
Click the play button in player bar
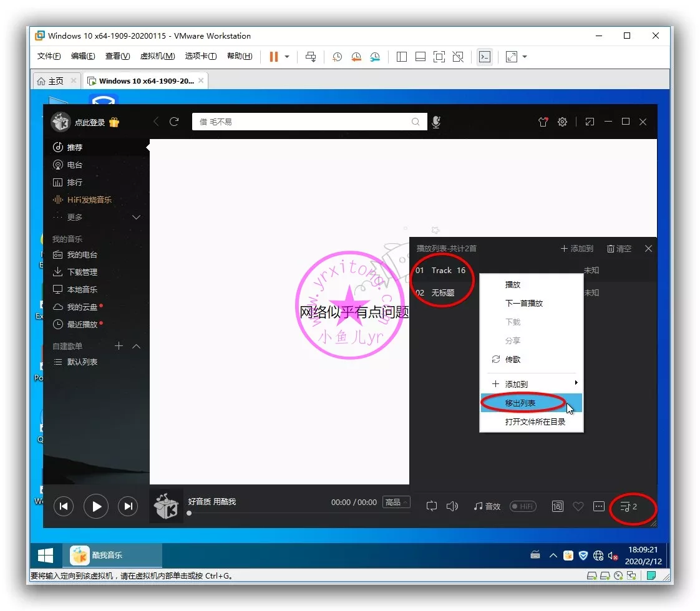[x=96, y=506]
